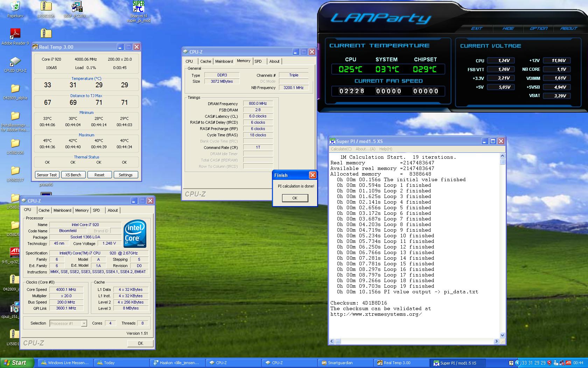This screenshot has height=368, width=588.
Task: Open the Papirkurv recycle bin icon
Action: coord(15,6)
